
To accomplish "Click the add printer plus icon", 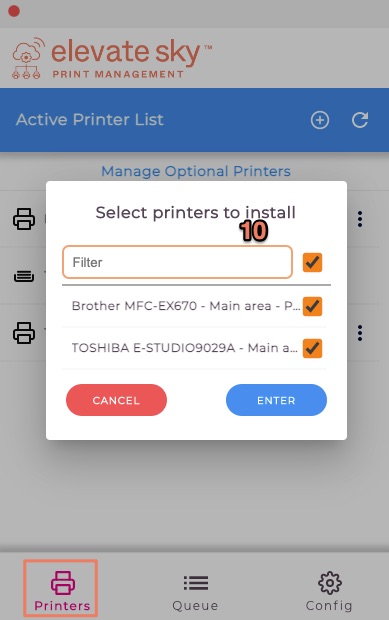I will [x=319, y=120].
